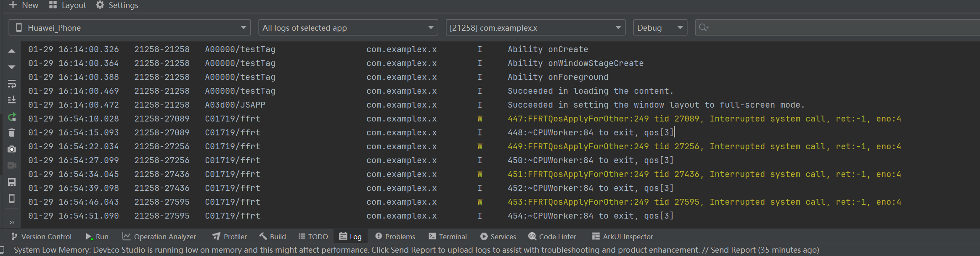Click the log line 454:~CPUWorker:84 to exit
Viewport: 980px width, 256px height.
[591, 216]
